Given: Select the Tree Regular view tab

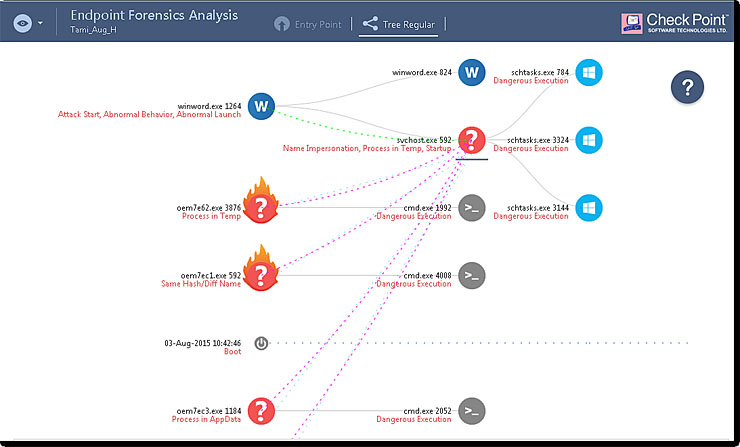Looking at the screenshot, I should 400,23.
